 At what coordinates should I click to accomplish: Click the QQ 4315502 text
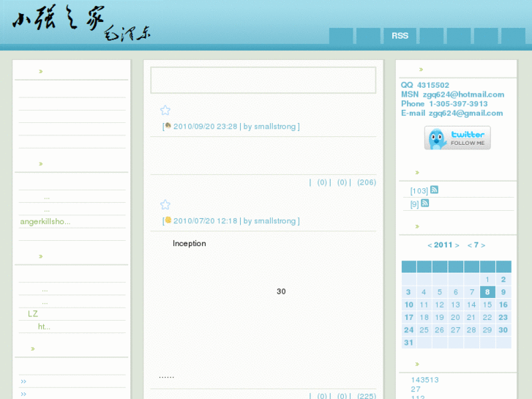pos(424,85)
